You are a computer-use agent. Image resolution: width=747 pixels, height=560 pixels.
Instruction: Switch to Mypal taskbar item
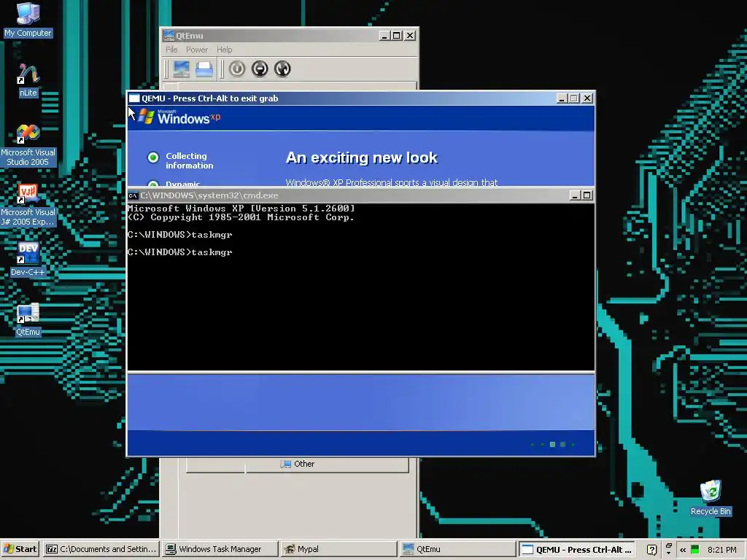pos(338,549)
